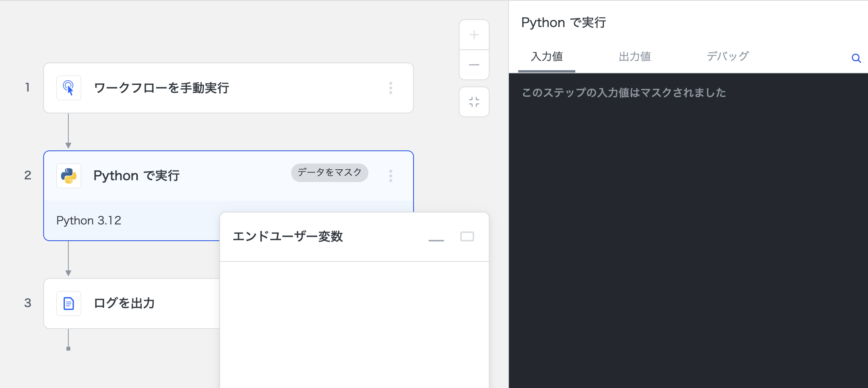Open the デバッグ tab
Image resolution: width=868 pixels, height=388 pixels.
point(727,57)
